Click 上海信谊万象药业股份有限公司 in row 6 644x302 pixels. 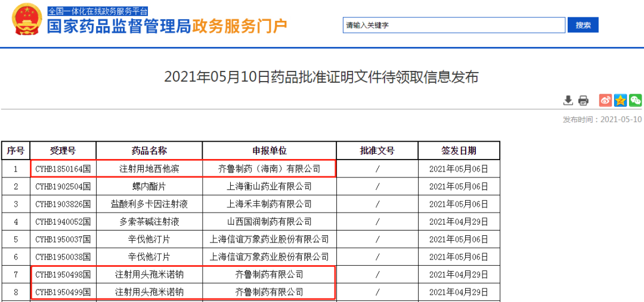[x=269, y=257]
